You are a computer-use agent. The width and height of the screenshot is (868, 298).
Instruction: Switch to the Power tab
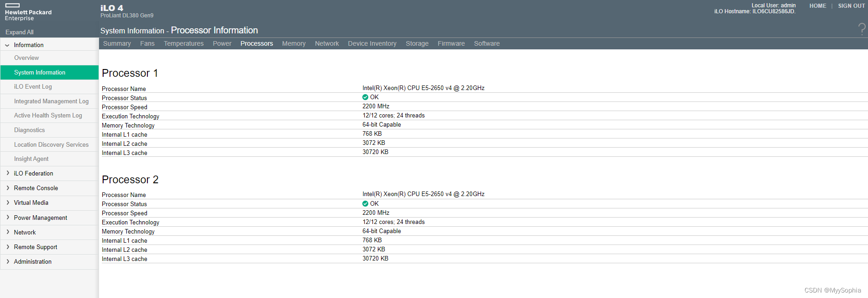point(222,43)
